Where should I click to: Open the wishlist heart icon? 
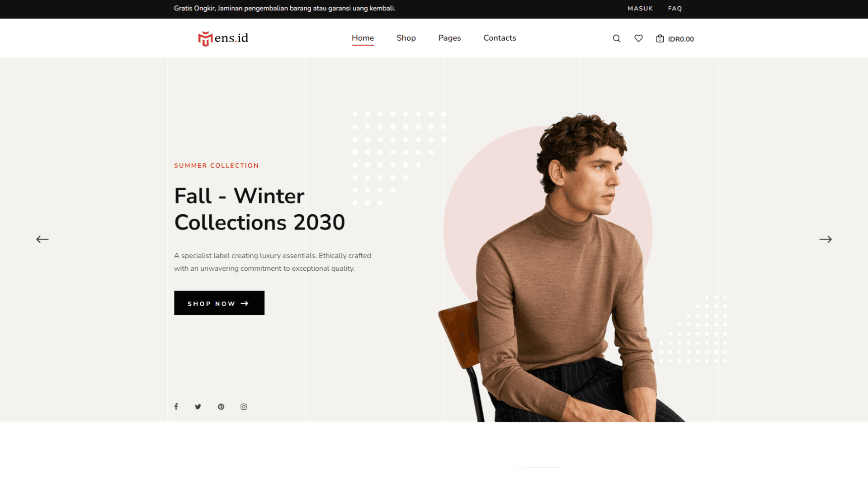coord(638,38)
